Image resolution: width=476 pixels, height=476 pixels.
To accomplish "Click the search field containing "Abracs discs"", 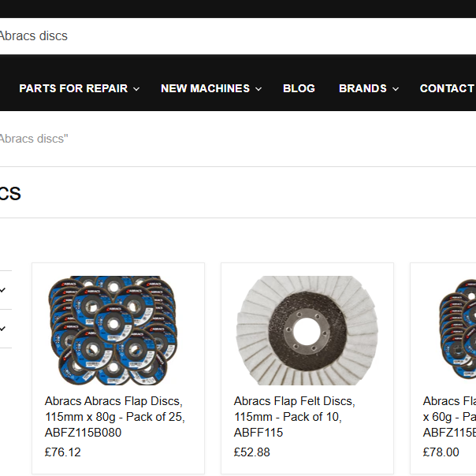I will coord(238,36).
